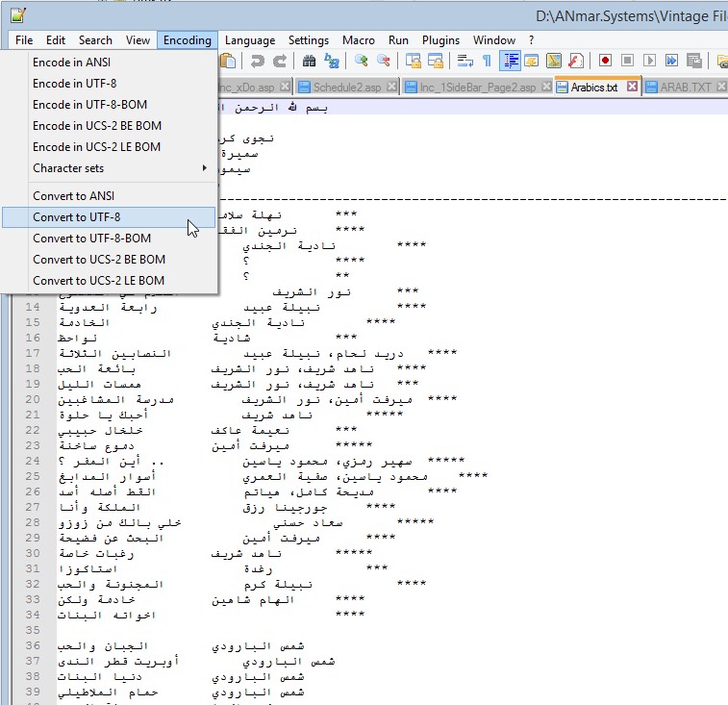Toggle the Show All Characters pilcrow icon
This screenshot has height=705, width=728.
488,61
